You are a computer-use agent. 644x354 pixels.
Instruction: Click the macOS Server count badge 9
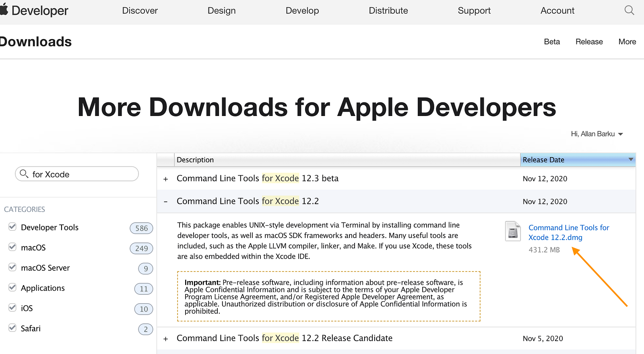[x=146, y=269]
